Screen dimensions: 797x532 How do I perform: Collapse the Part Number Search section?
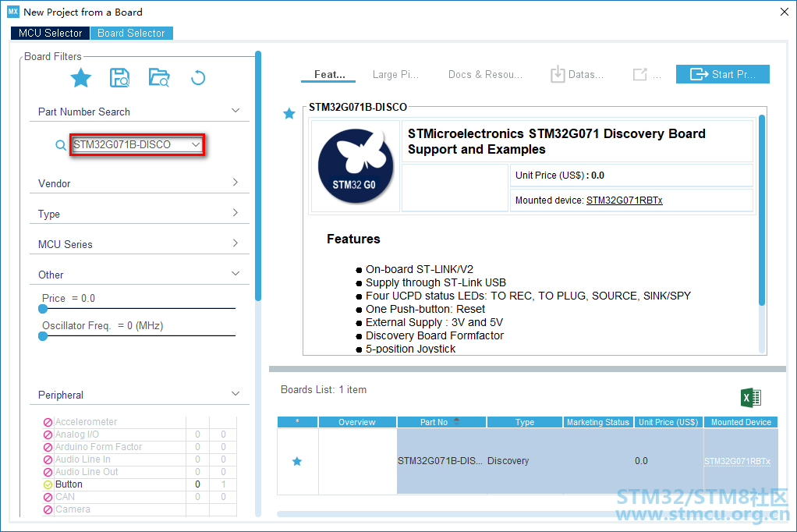pos(236,111)
